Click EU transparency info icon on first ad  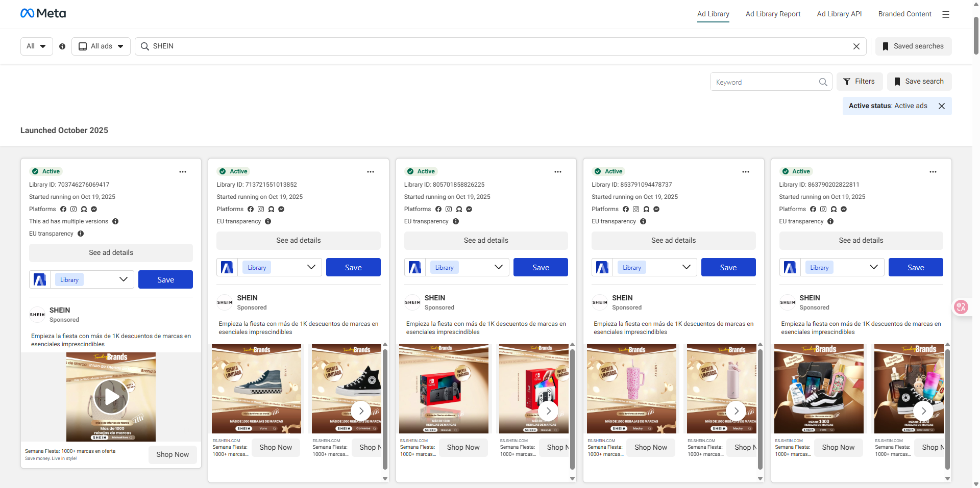(81, 234)
